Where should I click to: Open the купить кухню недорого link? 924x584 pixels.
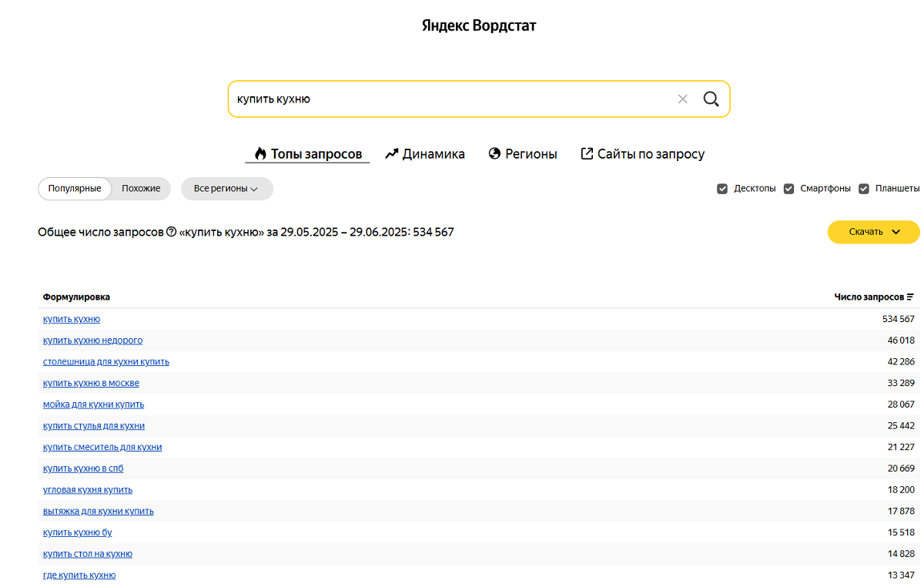[92, 341]
